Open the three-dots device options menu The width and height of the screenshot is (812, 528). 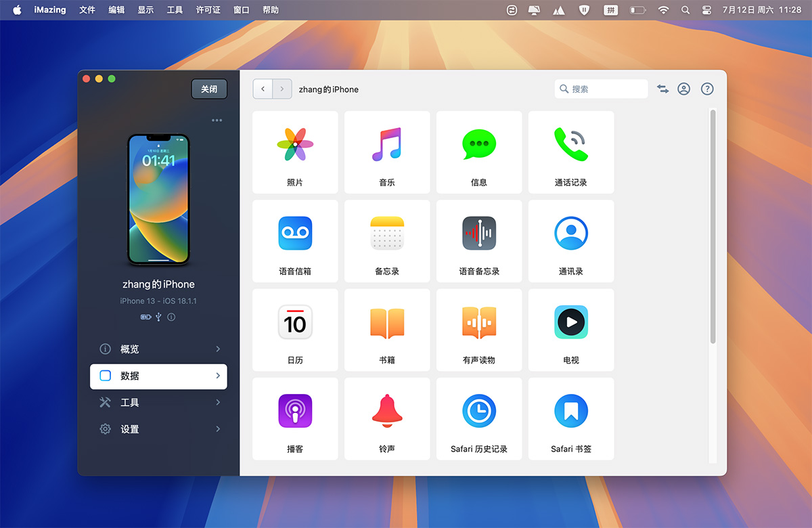217,120
